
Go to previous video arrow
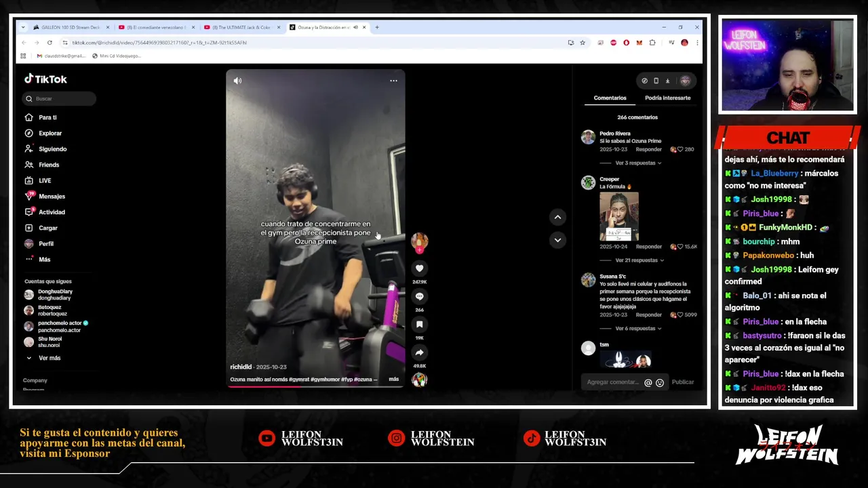pos(557,217)
